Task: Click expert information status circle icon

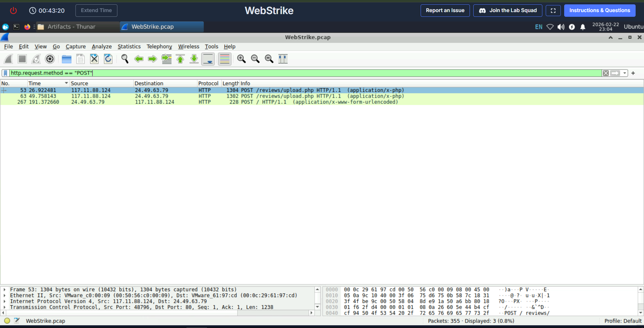Action: [7, 321]
